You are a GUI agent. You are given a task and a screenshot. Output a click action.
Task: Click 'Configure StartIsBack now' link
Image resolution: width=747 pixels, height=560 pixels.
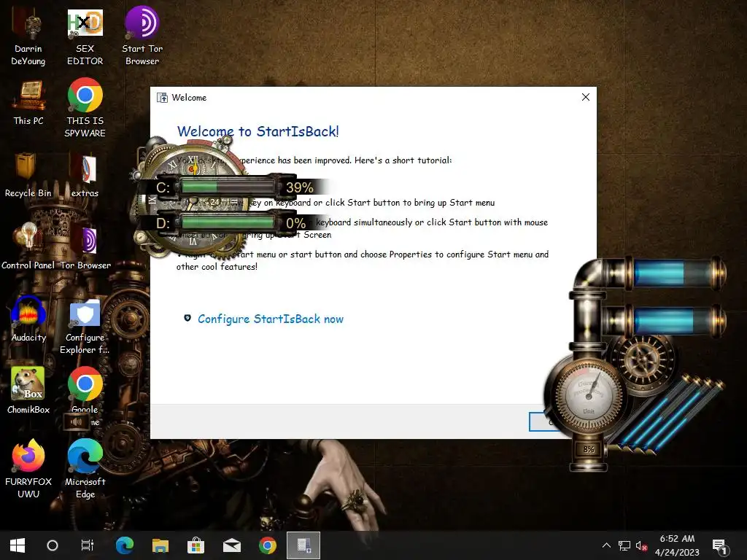(270, 319)
